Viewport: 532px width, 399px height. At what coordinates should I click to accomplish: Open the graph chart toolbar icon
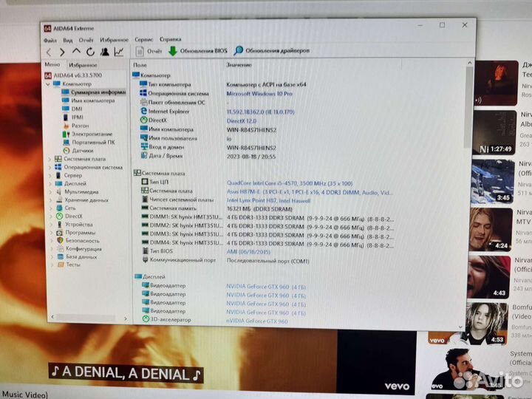[x=119, y=52]
